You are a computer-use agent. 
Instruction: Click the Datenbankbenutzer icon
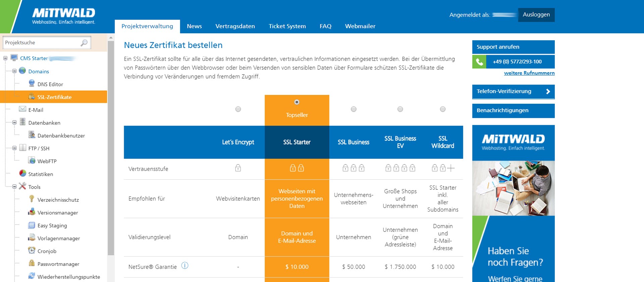coord(32,135)
